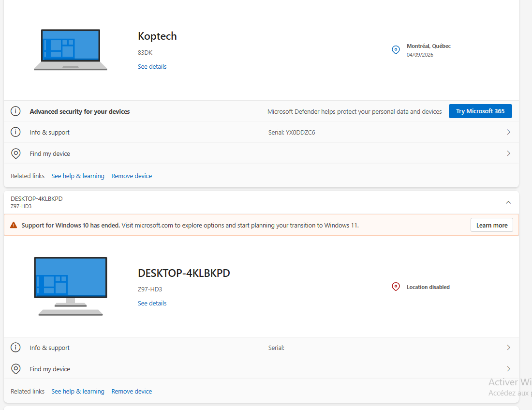The width and height of the screenshot is (532, 410).
Task: Click DESKTOP-4KLBKPD Find my device label
Action: tap(50, 369)
